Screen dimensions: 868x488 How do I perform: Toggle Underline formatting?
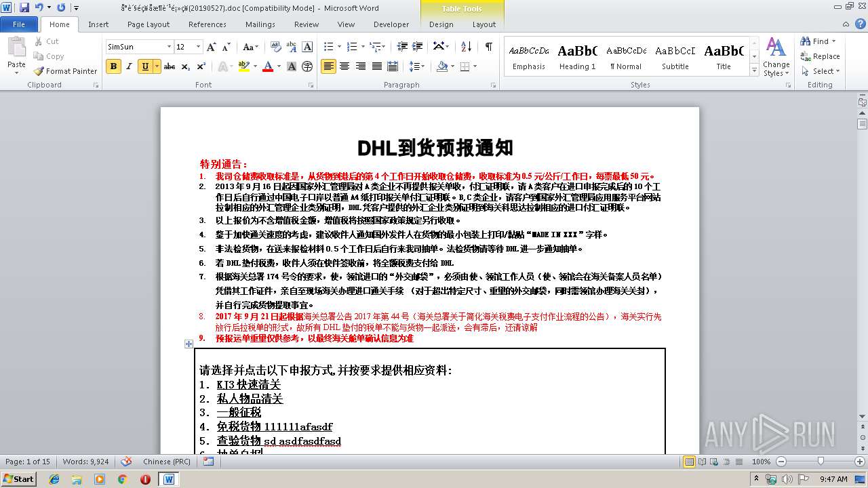click(x=144, y=66)
